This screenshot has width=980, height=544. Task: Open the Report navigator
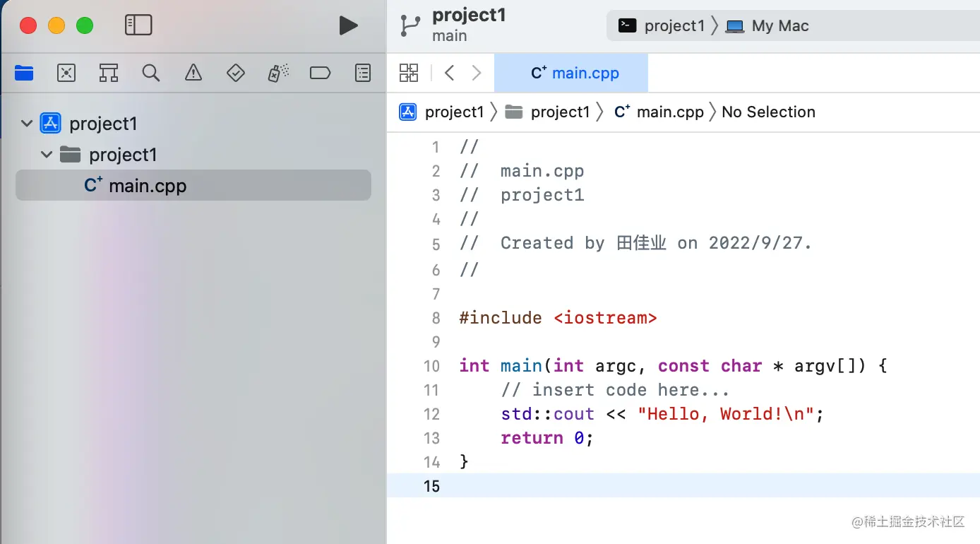coord(363,72)
